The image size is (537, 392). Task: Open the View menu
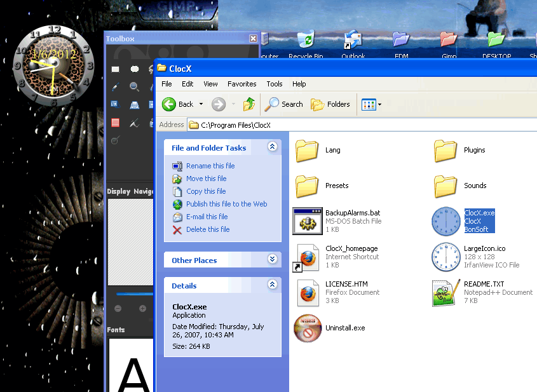(x=210, y=84)
